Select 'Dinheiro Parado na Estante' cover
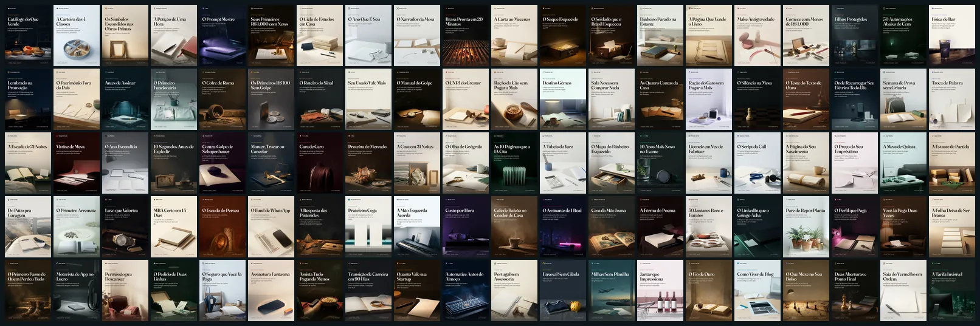Image resolution: width=980 pixels, height=326 pixels. click(660, 36)
